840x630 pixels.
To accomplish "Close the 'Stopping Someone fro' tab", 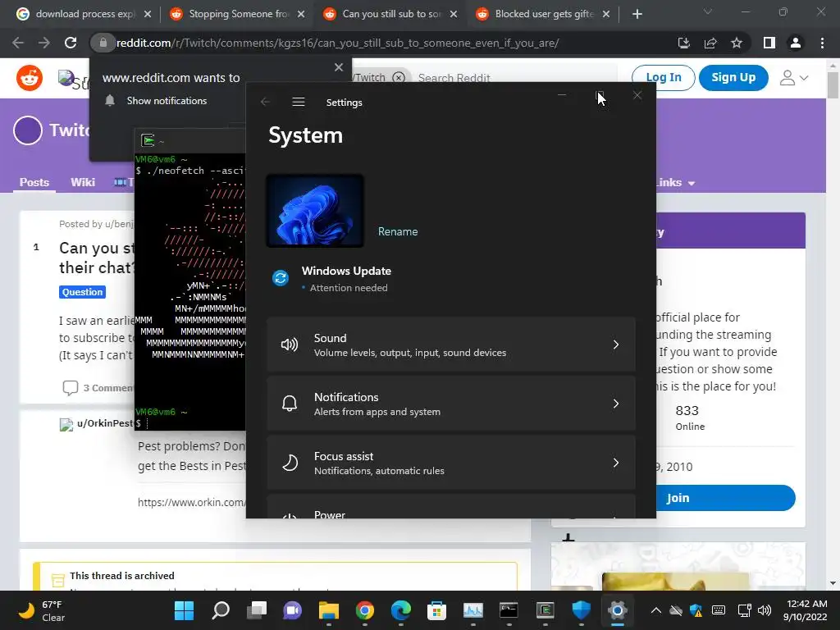I will tap(301, 14).
